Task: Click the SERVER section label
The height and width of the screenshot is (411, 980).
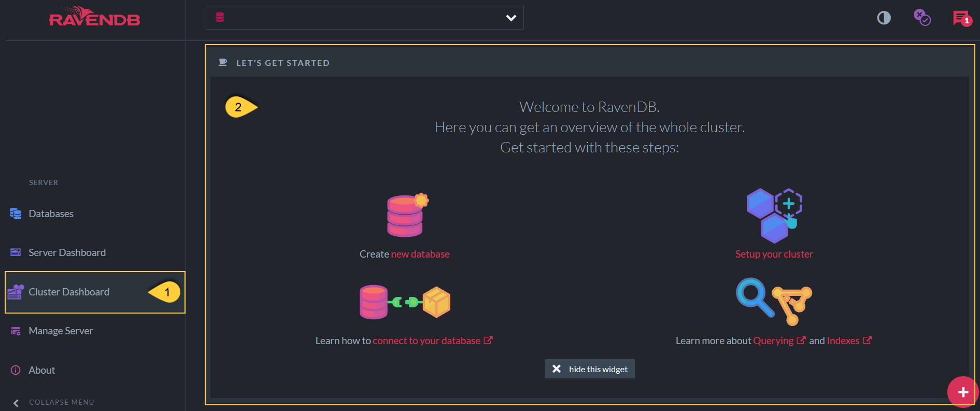Action: click(44, 182)
